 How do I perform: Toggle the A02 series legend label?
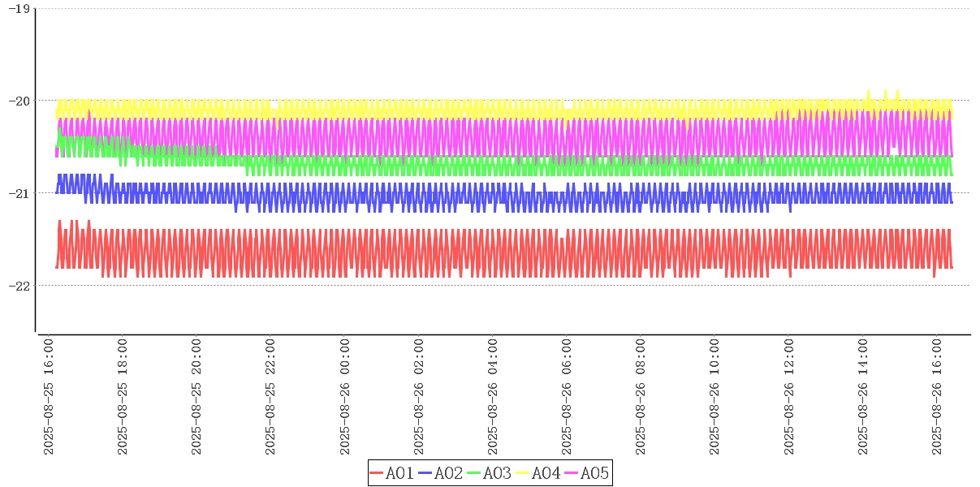(x=448, y=473)
